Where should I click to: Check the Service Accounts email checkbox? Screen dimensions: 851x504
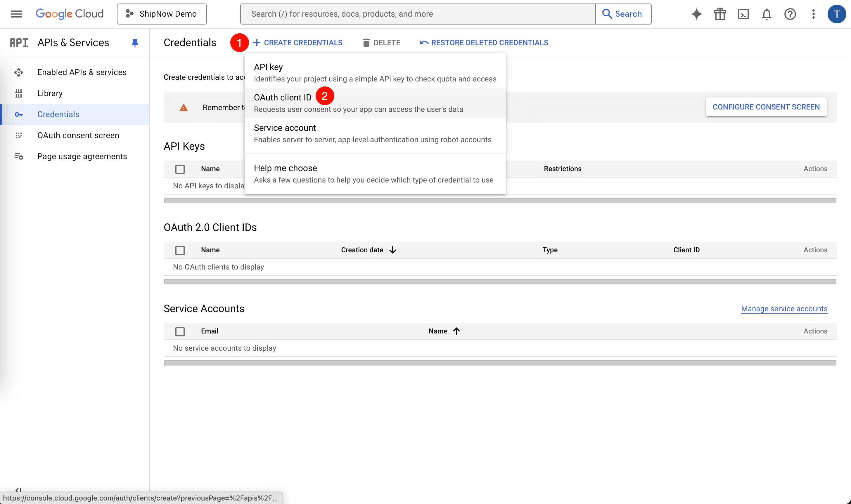coord(180,331)
